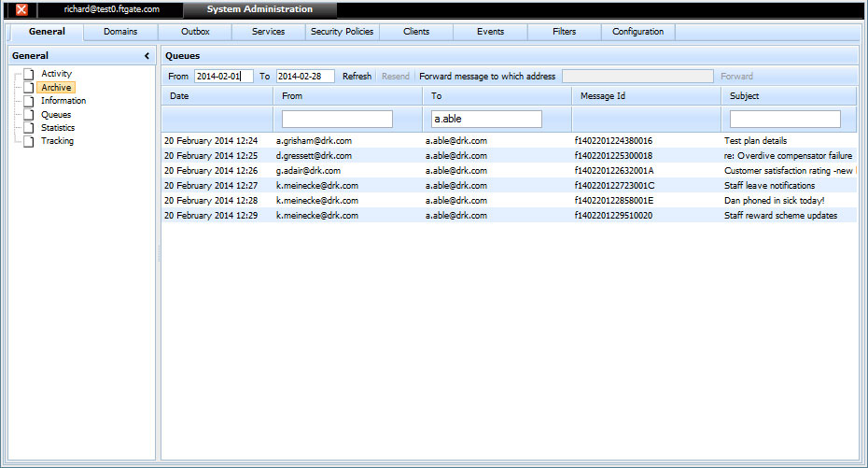This screenshot has width=868, height=468.
Task: Select date 20 February 2014 12:25
Action: coord(211,156)
